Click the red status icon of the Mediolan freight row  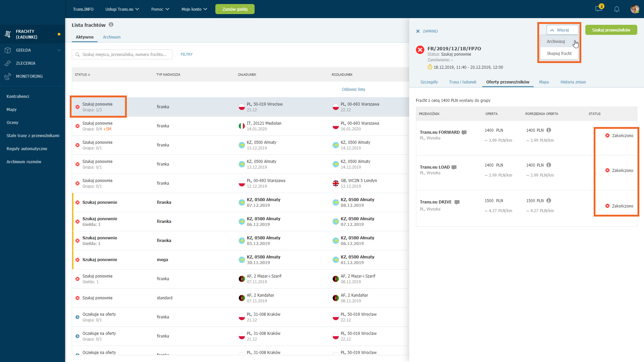[77, 126]
